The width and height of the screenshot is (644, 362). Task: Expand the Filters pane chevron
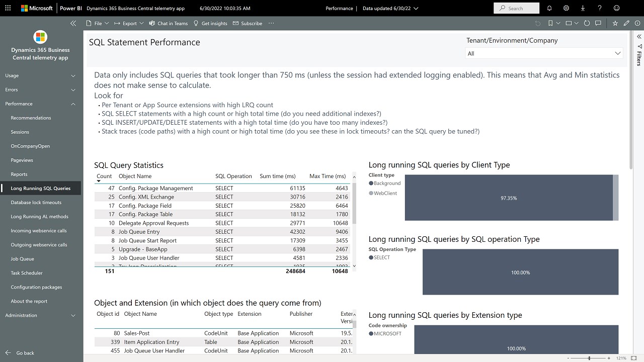(x=639, y=37)
